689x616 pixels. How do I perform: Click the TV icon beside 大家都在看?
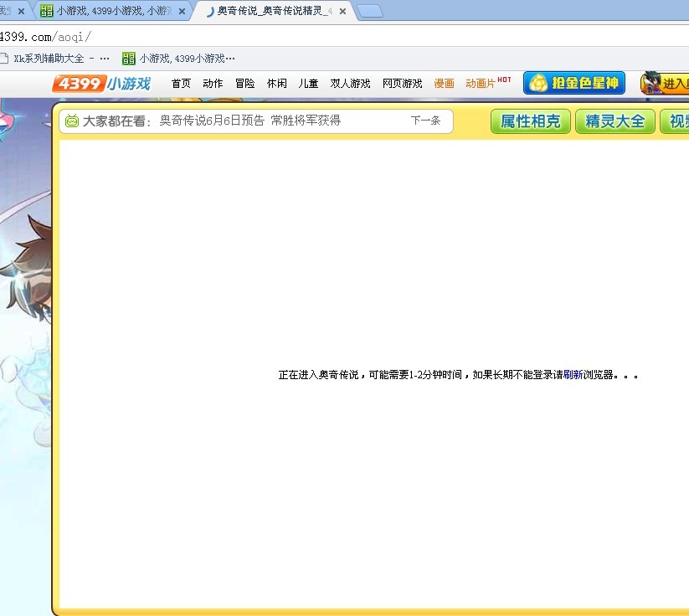pos(72,121)
